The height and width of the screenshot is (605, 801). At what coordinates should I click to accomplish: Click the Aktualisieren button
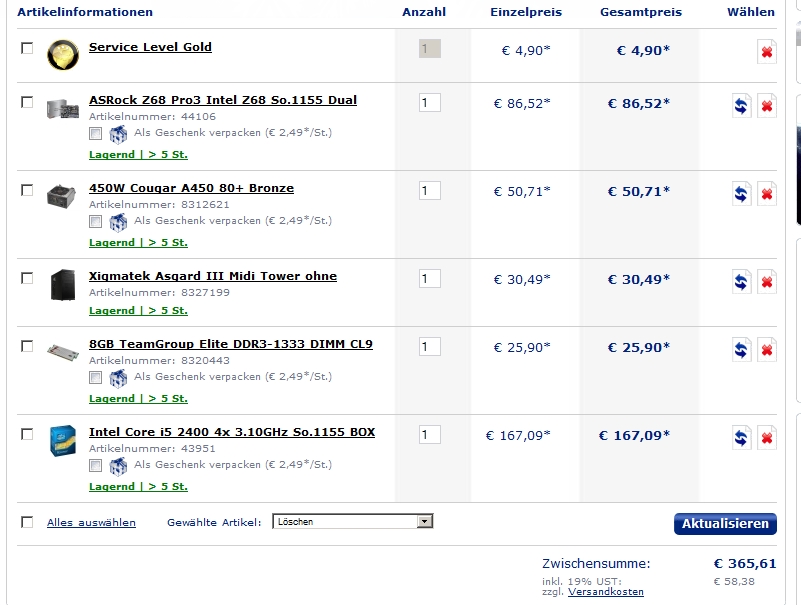click(725, 524)
